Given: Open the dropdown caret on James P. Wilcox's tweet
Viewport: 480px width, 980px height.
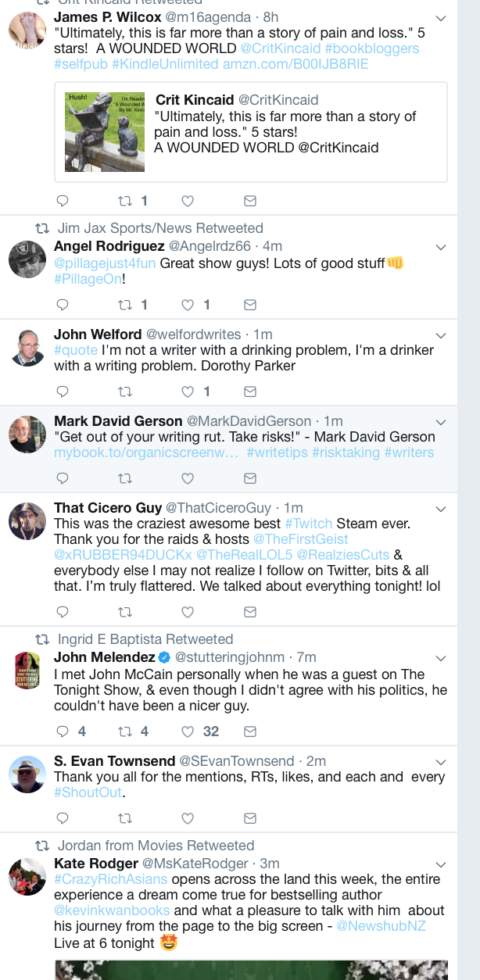Looking at the screenshot, I should [x=440, y=18].
